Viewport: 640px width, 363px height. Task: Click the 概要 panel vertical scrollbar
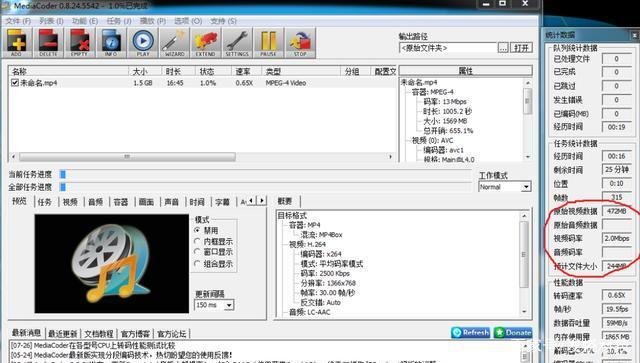pos(524,263)
